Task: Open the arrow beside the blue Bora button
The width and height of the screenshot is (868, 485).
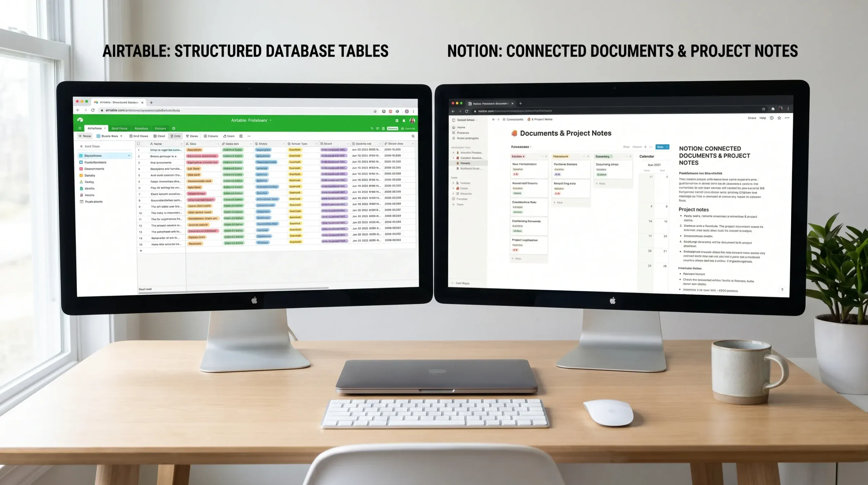Action: (x=667, y=147)
